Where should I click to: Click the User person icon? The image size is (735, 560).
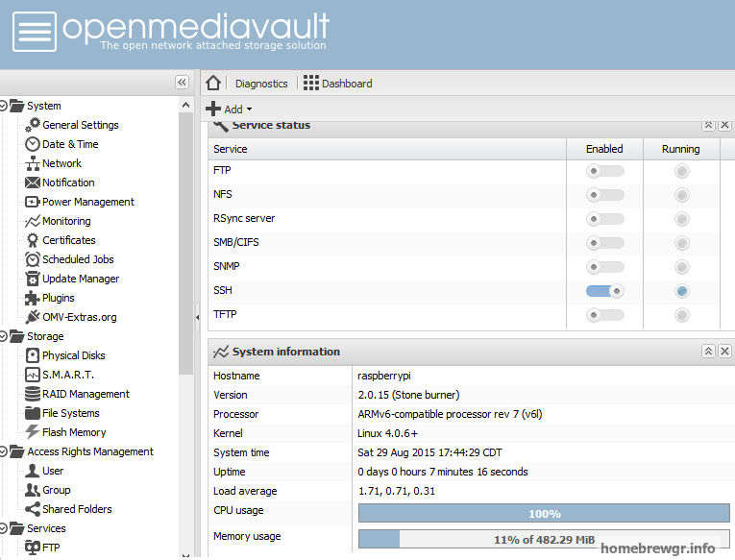click(x=33, y=471)
